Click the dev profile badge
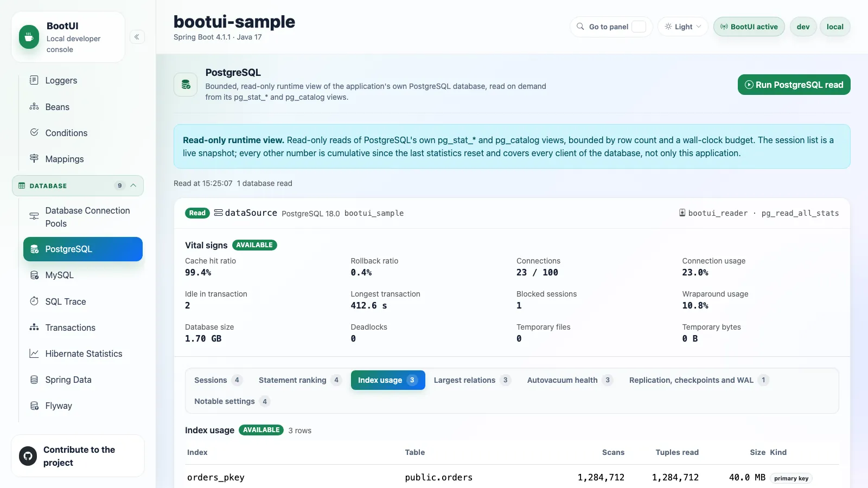868x488 pixels. pos(803,27)
